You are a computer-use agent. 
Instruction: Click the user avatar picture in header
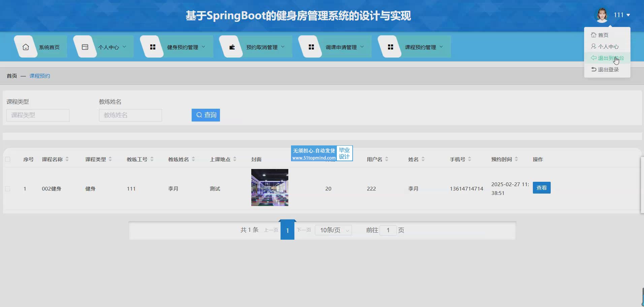click(602, 15)
